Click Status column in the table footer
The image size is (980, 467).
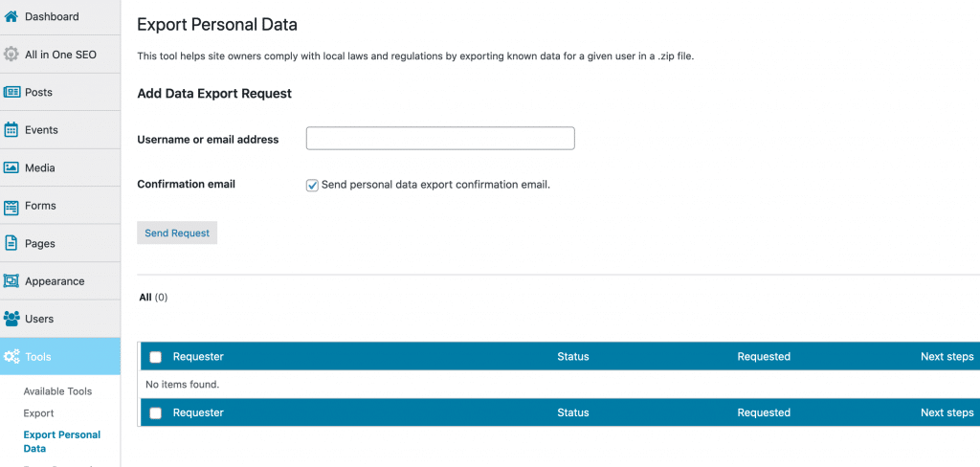pyautogui.click(x=573, y=412)
